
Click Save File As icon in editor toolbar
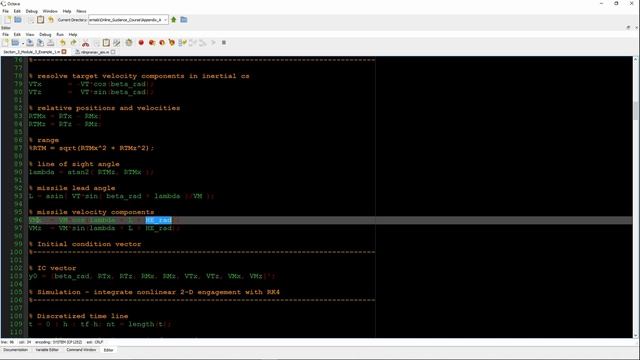[x=40, y=42]
